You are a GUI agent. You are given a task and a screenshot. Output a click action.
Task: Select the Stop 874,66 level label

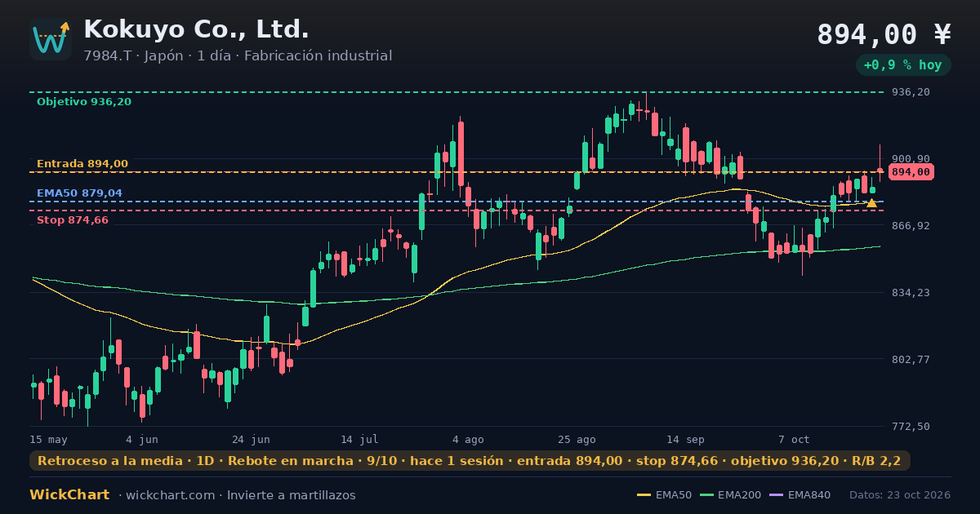click(73, 220)
